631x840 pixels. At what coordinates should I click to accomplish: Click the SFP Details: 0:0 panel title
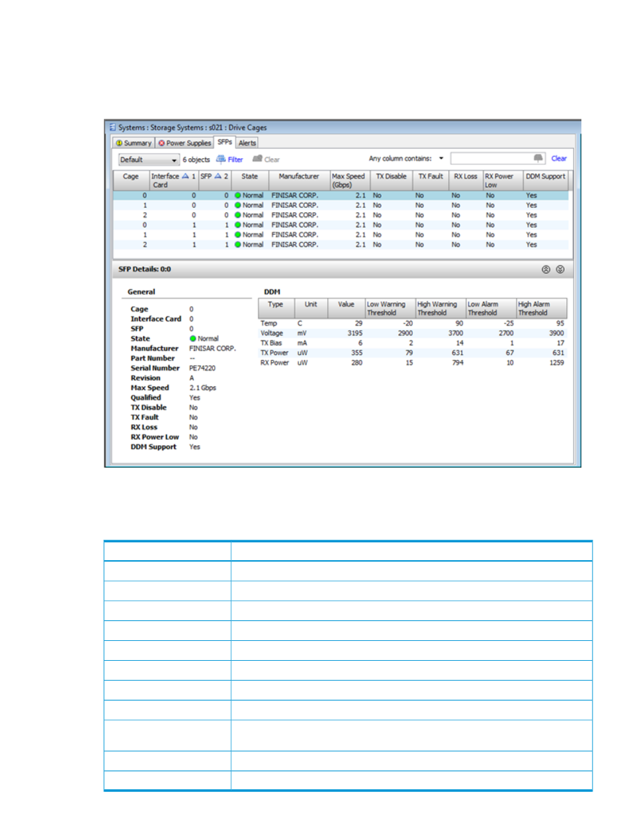point(144,269)
